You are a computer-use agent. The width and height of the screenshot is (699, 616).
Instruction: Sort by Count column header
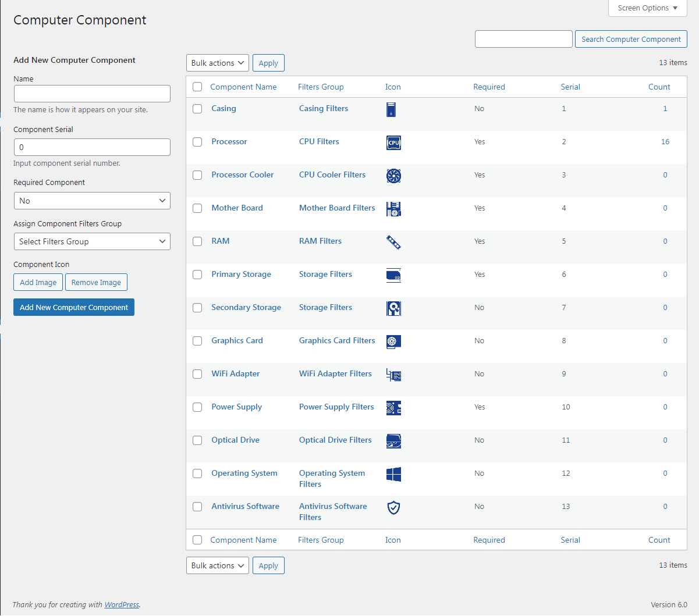pos(659,87)
